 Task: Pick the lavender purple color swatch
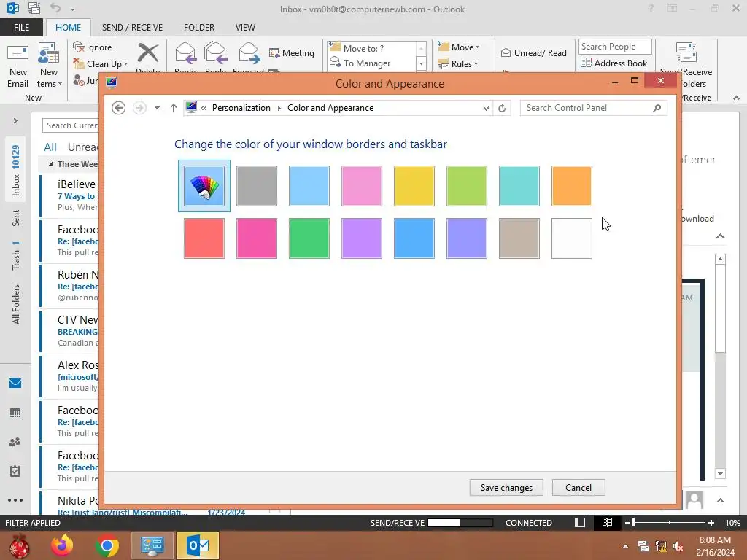click(362, 238)
